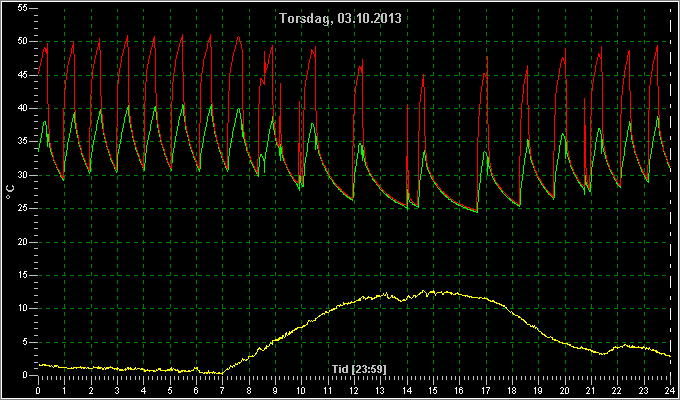Viewport: 680px width, 400px height.
Task: Click the 50 value on temperature axis
Action: point(23,42)
